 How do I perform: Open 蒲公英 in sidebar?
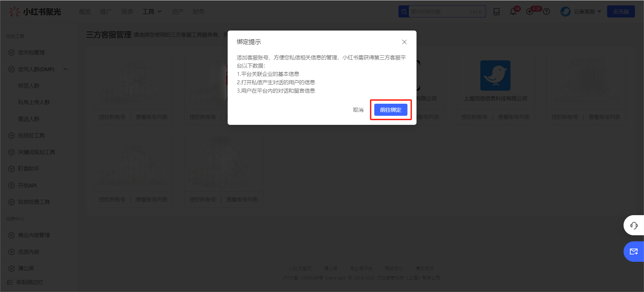pos(26,268)
